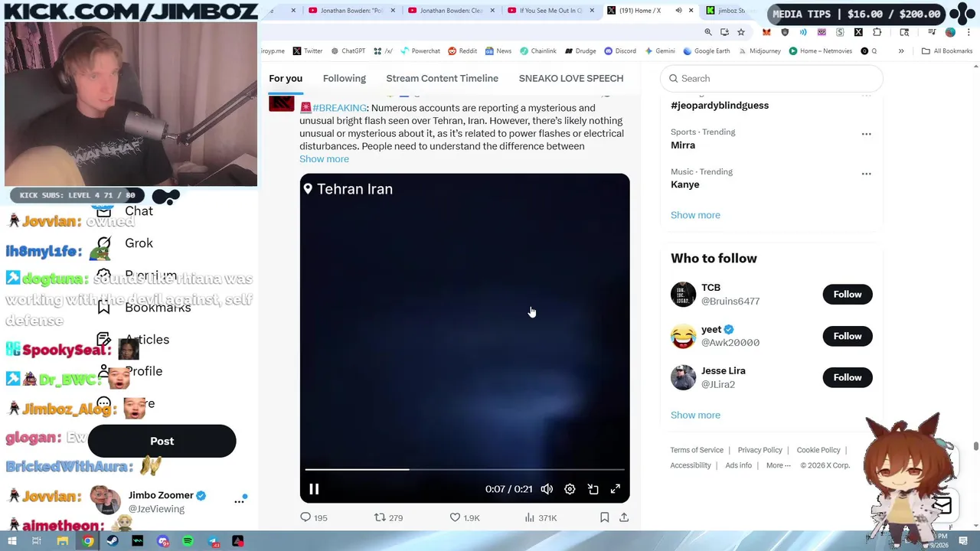Switch to the Following tab
The image size is (980, 551).
344,78
